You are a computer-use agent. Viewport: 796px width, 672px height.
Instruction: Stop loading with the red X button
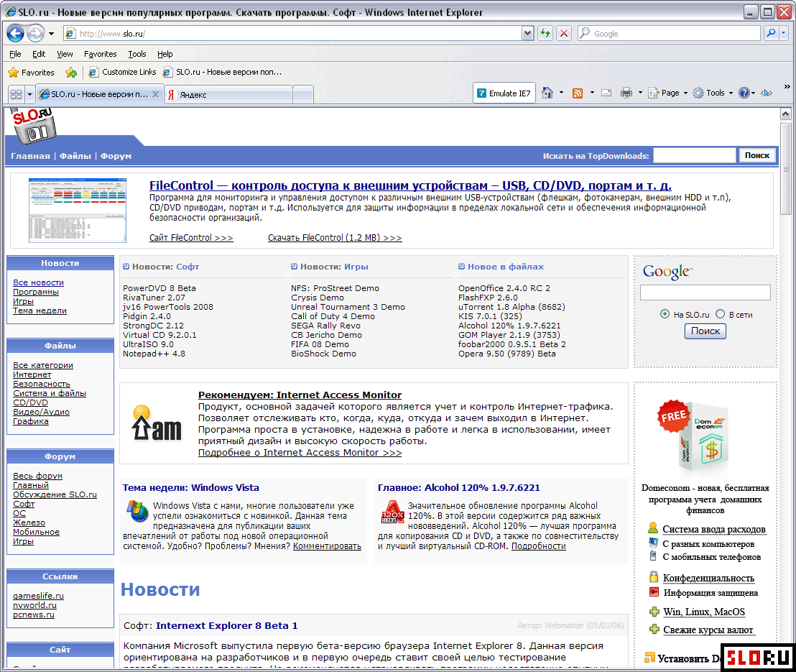click(x=563, y=34)
